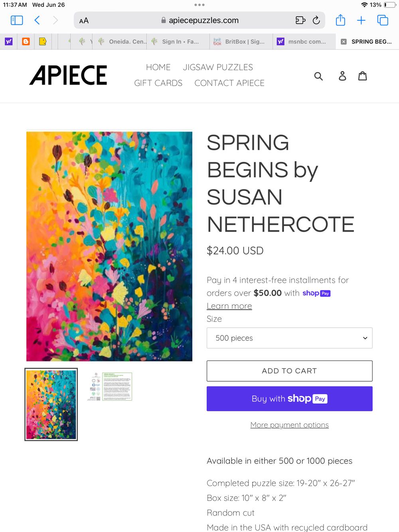399x532 pixels.
Task: Open the site search magnifier icon
Action: [318, 76]
